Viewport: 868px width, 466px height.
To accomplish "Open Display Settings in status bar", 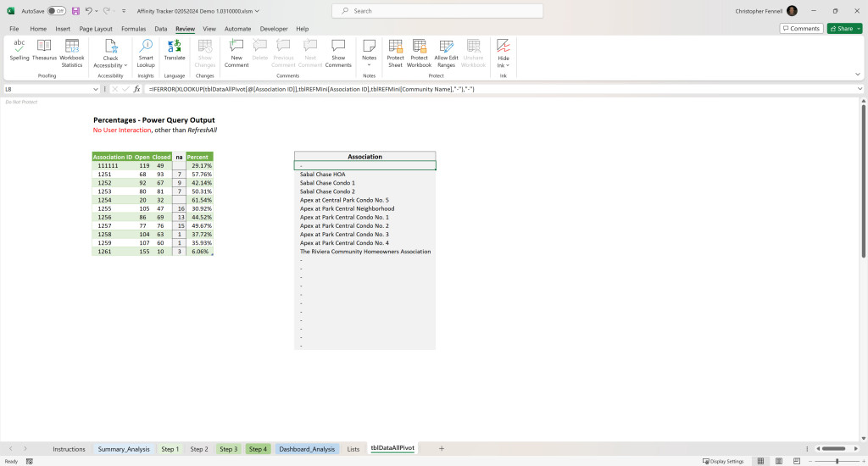I will click(723, 461).
